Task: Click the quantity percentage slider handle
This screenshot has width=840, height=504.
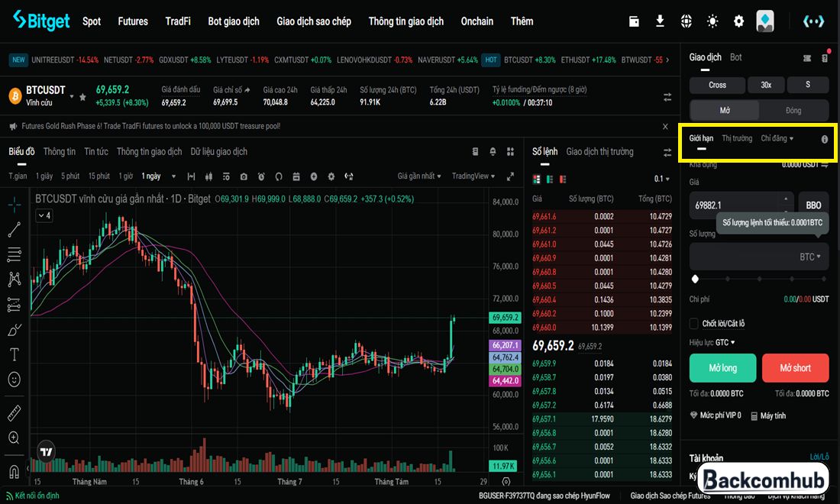Action: click(695, 279)
